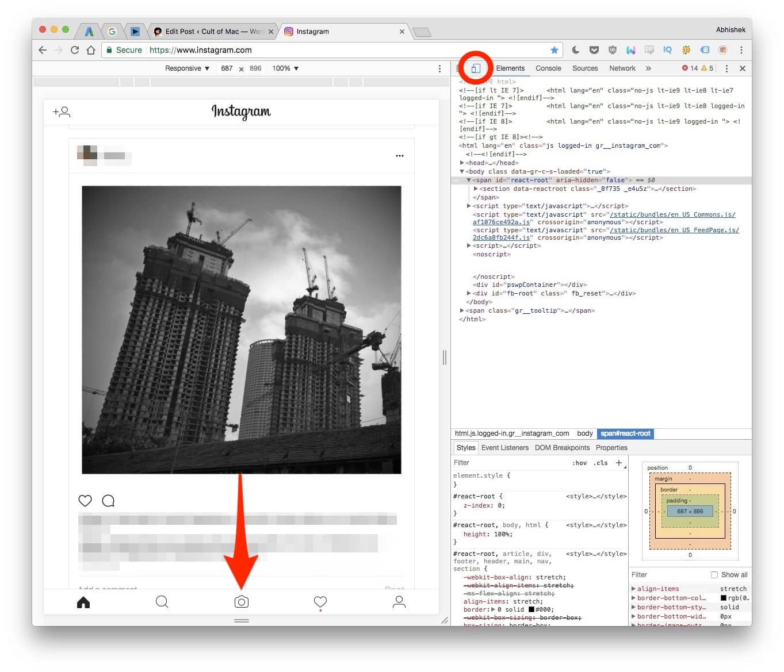
Task: Open the Responsive device dropdown
Action: (187, 68)
